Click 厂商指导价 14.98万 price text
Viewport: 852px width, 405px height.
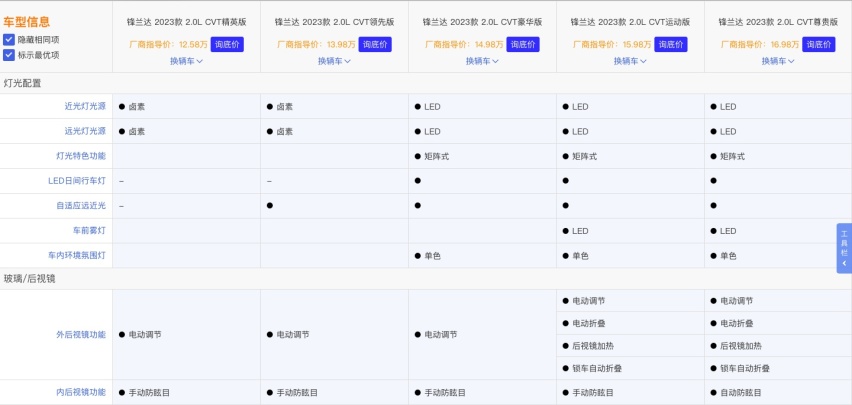click(x=464, y=45)
